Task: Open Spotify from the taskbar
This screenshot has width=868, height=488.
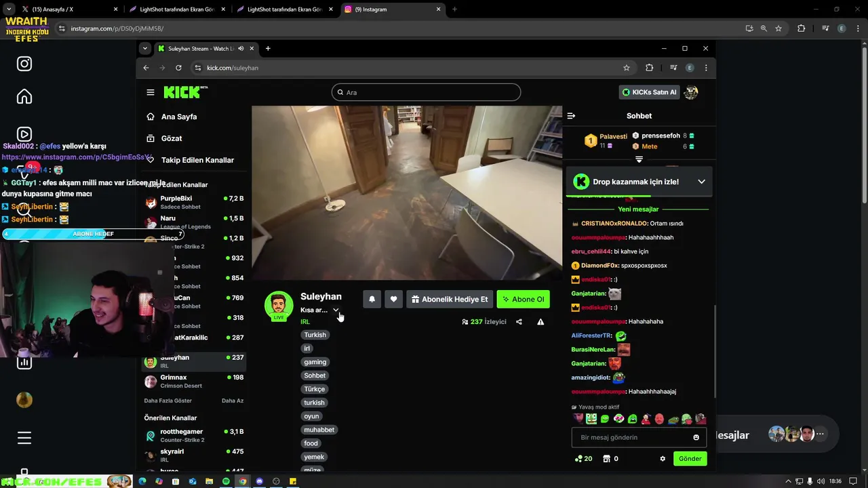Action: coord(226,481)
